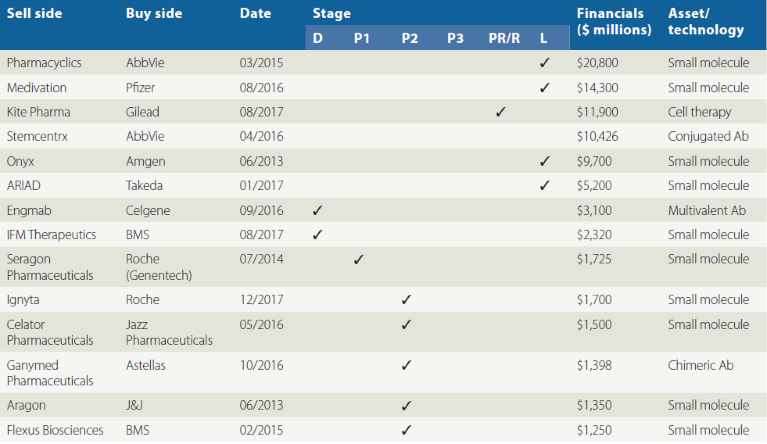Click the checkmark in the Pharmacyclics row
The width and height of the screenshot is (767, 444).
pyautogui.click(x=544, y=63)
